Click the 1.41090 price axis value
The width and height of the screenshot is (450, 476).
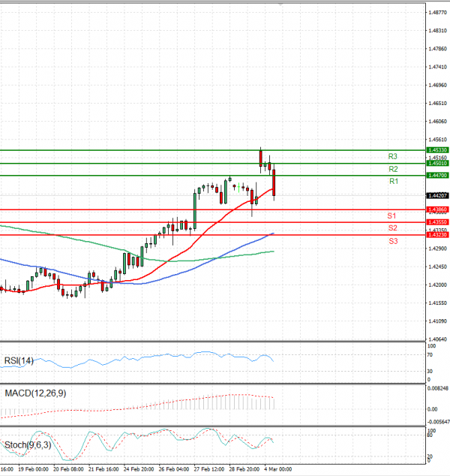click(437, 321)
